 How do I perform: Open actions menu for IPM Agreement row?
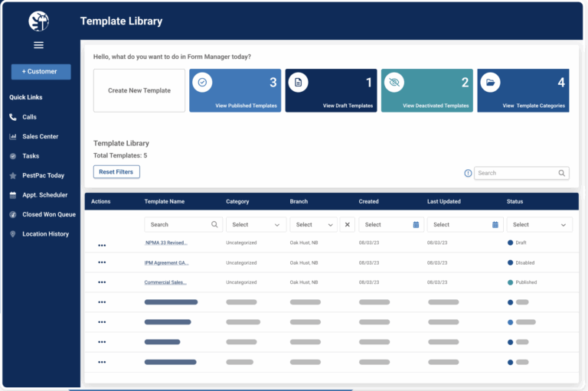[x=102, y=262]
